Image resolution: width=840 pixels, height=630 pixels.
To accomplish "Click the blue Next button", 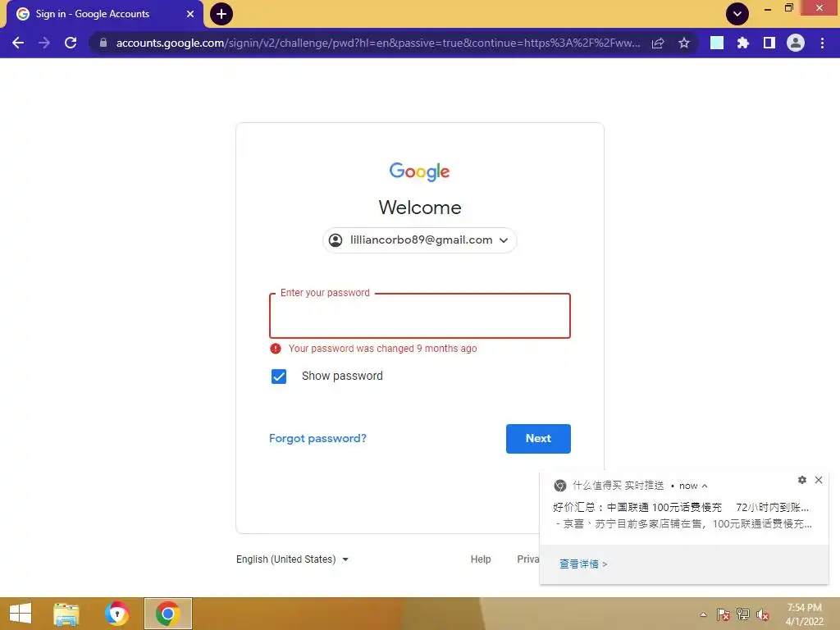I will 538,439.
